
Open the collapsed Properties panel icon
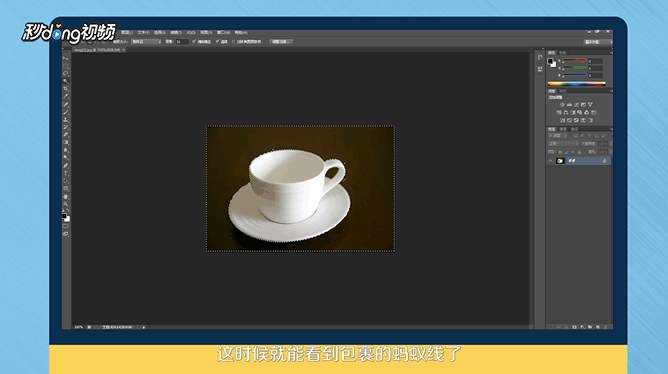tap(540, 69)
